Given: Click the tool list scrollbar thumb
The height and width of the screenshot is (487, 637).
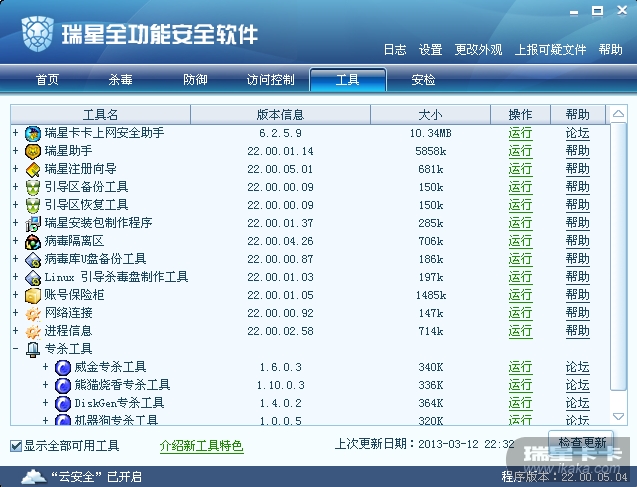Looking at the screenshot, I should tap(619, 257).
